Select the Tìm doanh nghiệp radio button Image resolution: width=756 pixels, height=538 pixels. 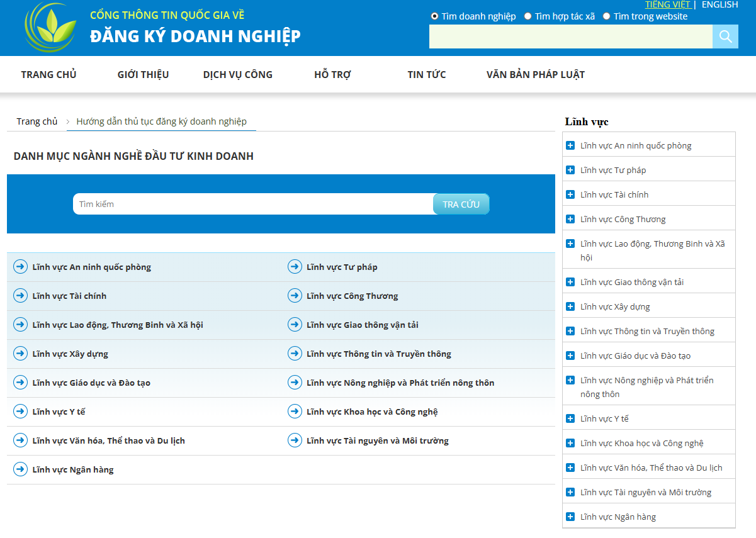point(434,16)
